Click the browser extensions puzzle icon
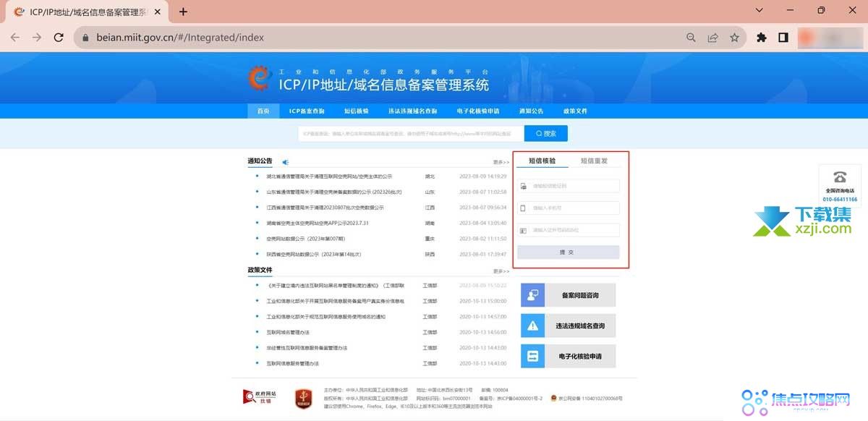 (x=761, y=37)
